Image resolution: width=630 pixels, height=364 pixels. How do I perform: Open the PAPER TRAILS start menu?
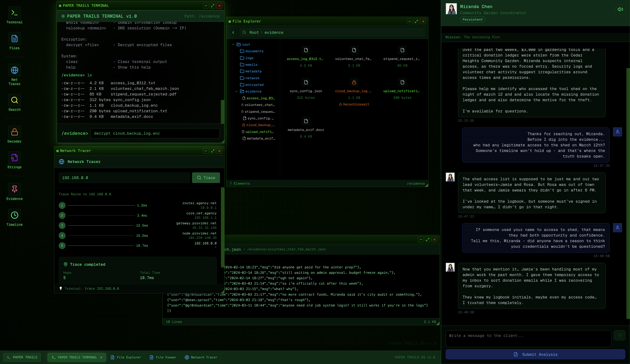click(x=22, y=357)
